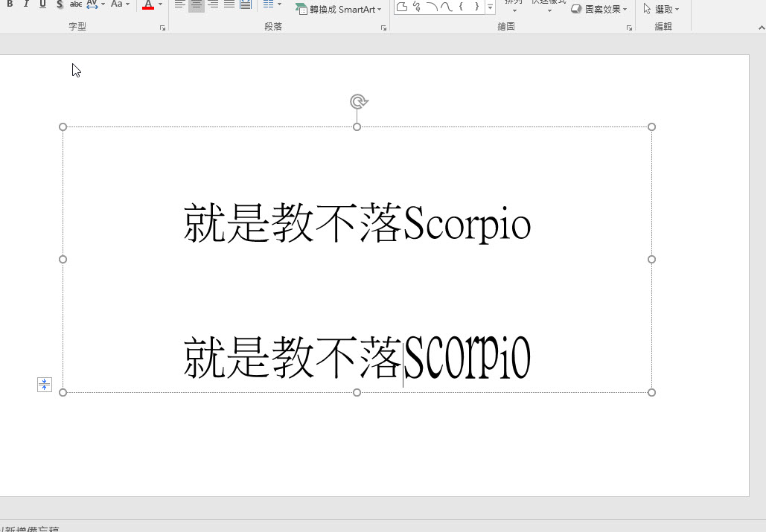Open the 字型 font dialog launcher
The width and height of the screenshot is (766, 532).
coord(163,28)
